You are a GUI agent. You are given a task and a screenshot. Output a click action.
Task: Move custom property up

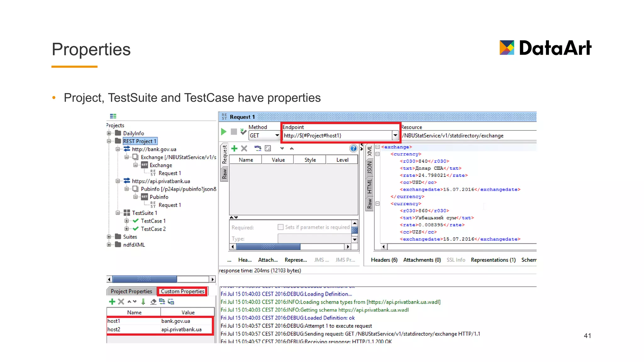pyautogui.click(x=129, y=302)
